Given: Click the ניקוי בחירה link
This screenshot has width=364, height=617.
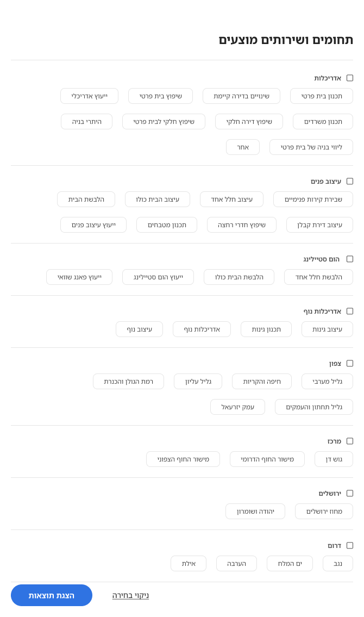Looking at the screenshot, I should (130, 595).
